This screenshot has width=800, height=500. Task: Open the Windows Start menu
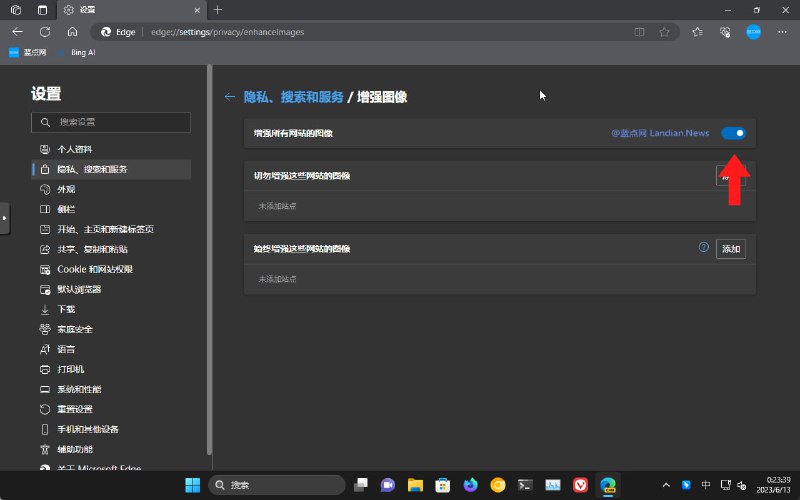coord(192,485)
